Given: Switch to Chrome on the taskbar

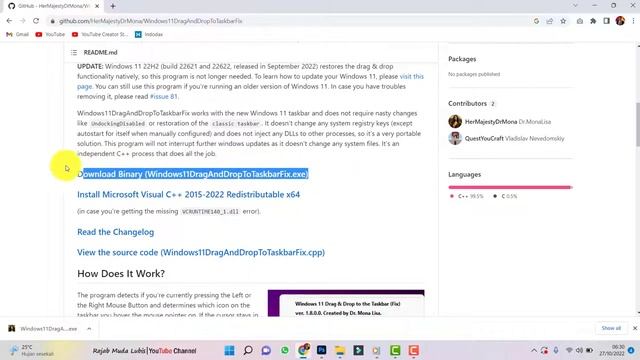Looking at the screenshot, I should (303, 350).
